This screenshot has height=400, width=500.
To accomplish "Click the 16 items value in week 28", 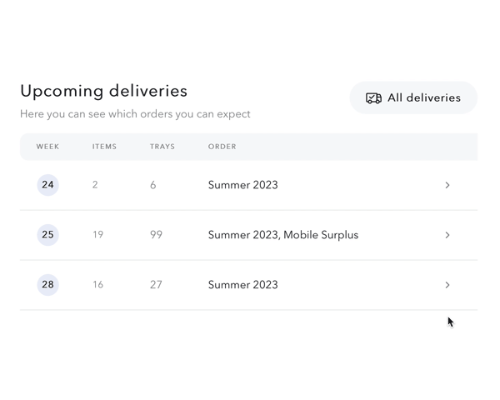I will [98, 285].
